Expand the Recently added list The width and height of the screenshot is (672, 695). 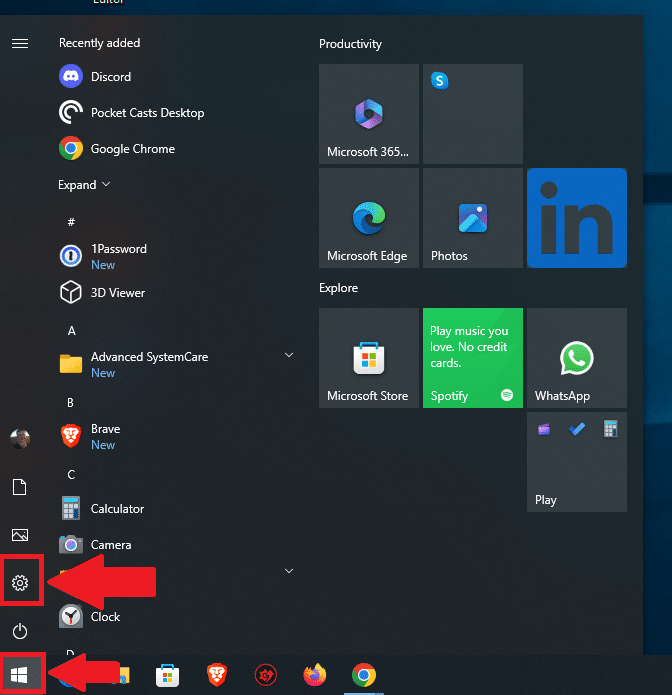[x=84, y=184]
